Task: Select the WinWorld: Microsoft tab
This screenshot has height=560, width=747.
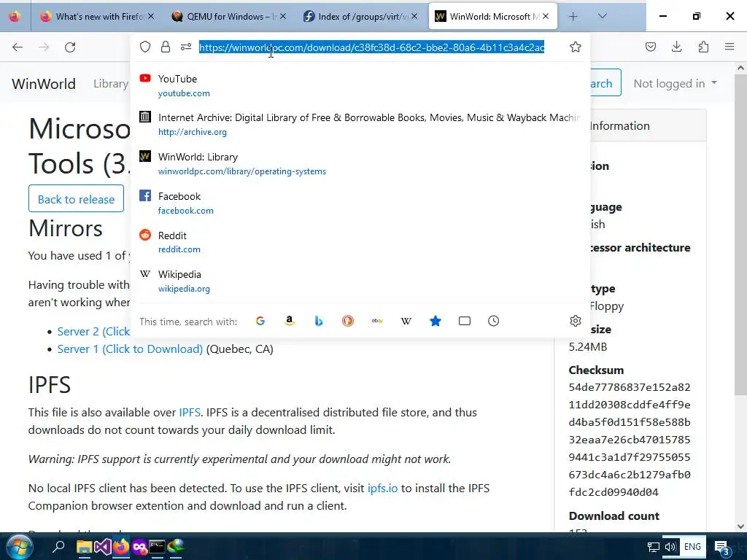Action: (x=493, y=16)
